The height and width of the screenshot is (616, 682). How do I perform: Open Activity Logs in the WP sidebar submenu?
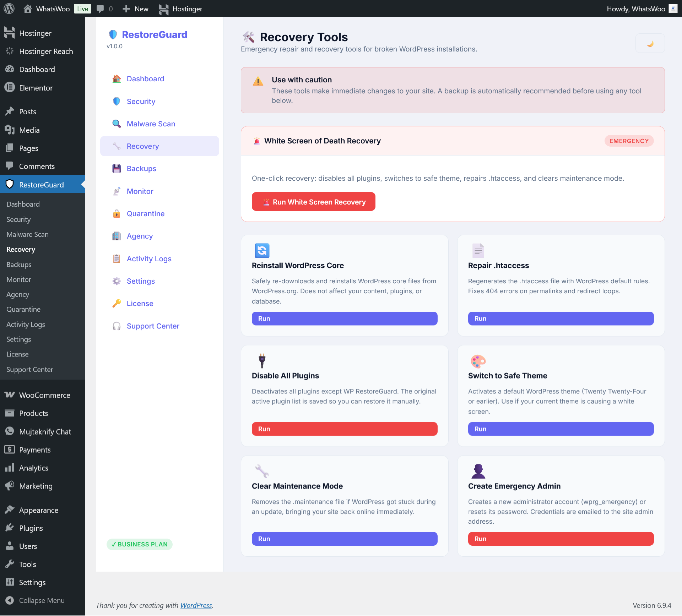coord(26,325)
